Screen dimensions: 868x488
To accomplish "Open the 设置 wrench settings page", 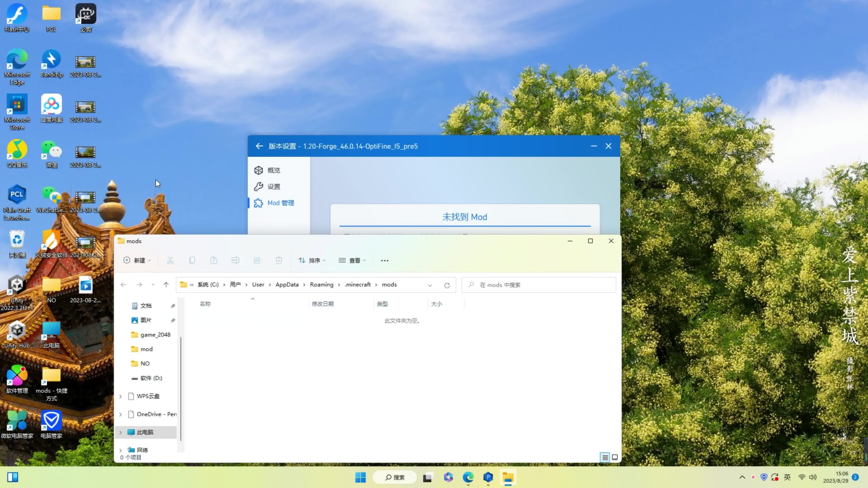I will (x=258, y=187).
